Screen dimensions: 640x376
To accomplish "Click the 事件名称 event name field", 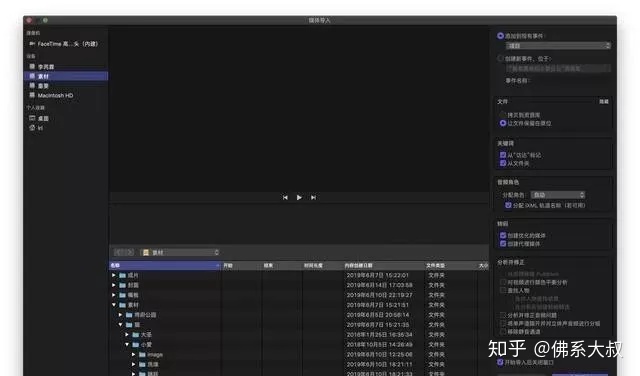I will pos(571,81).
